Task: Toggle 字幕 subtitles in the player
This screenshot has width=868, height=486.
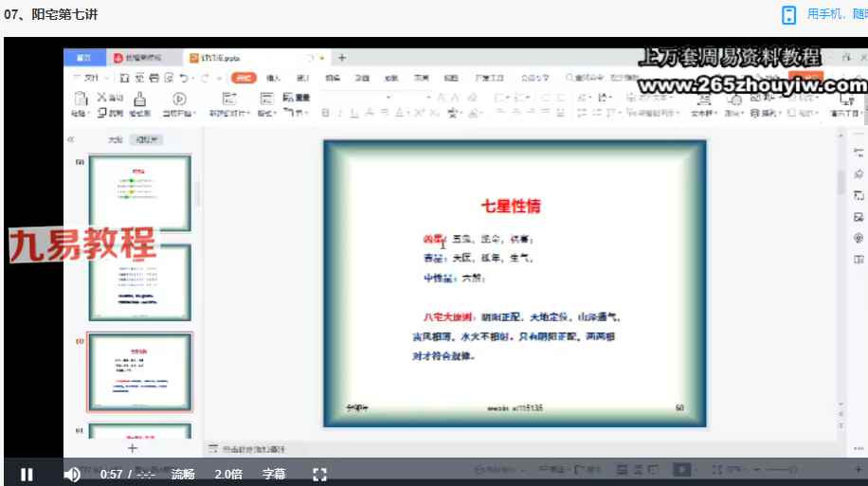Action: [x=274, y=475]
